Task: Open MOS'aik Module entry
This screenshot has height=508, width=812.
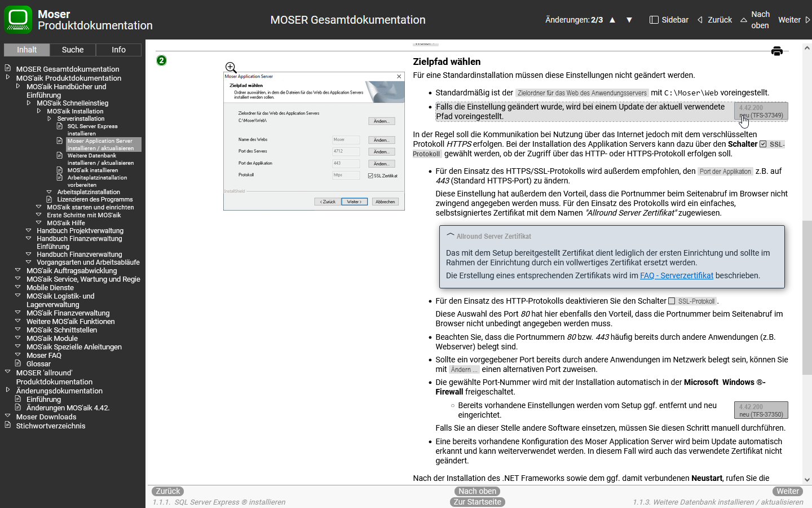Action: point(52,339)
